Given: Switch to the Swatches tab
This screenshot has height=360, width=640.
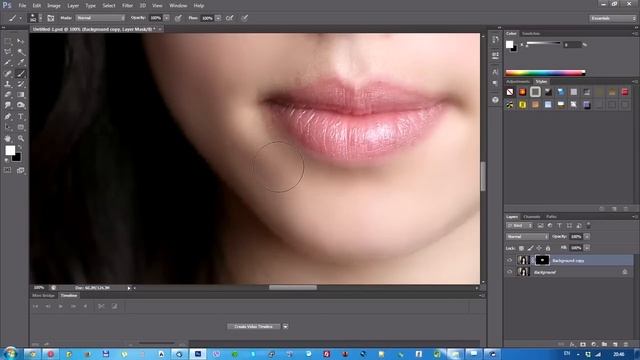Looking at the screenshot, I should [531, 33].
